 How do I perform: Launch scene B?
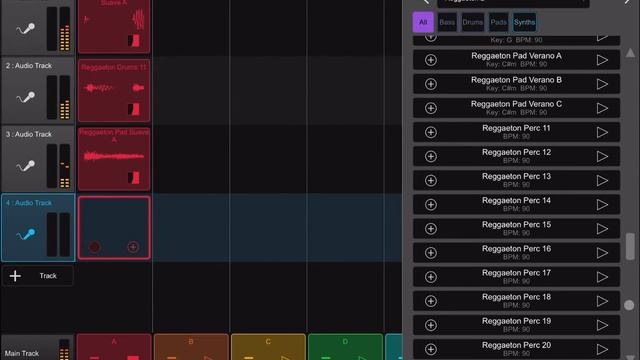click(191, 347)
